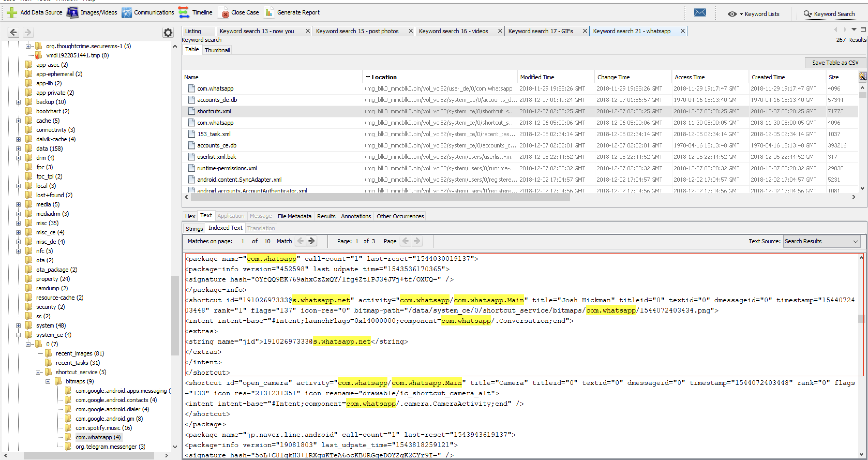Collapse the bitmaps (9) folder
This screenshot has height=460, width=868.
tap(48, 382)
